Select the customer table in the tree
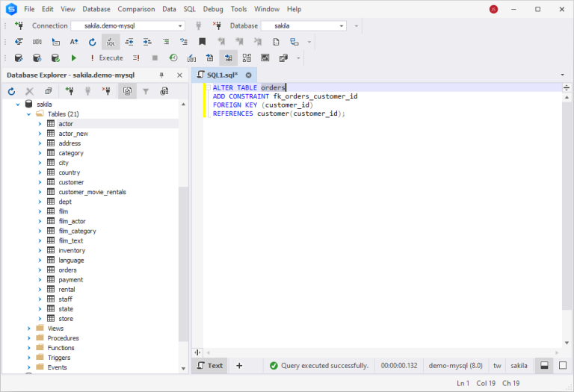574x392 pixels. tap(71, 182)
